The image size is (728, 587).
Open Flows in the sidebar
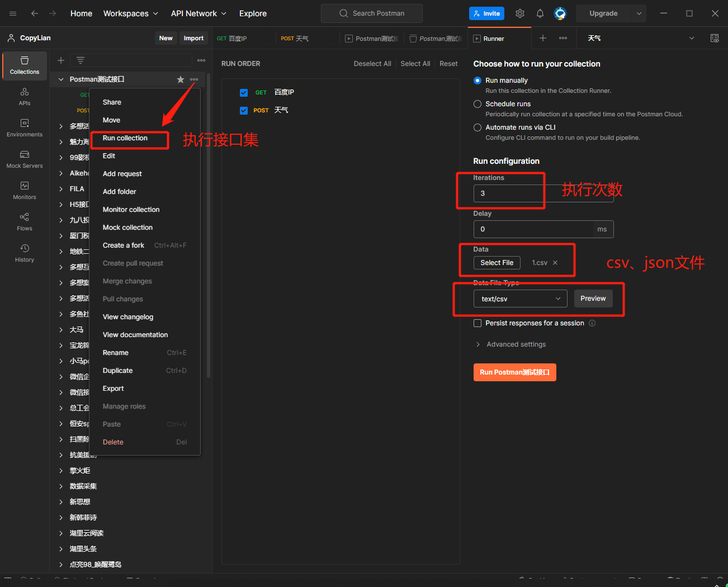[x=25, y=222]
